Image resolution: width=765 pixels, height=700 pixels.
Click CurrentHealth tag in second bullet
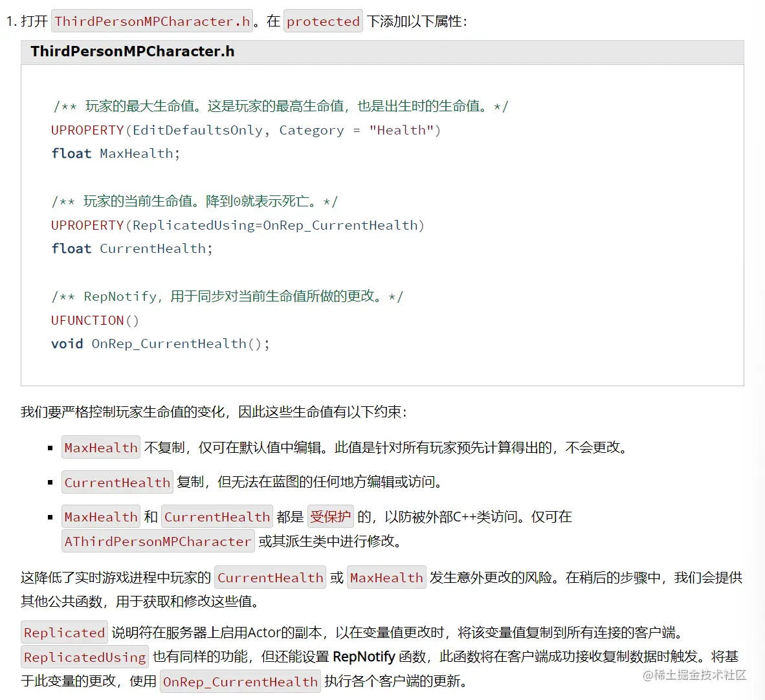tap(117, 482)
